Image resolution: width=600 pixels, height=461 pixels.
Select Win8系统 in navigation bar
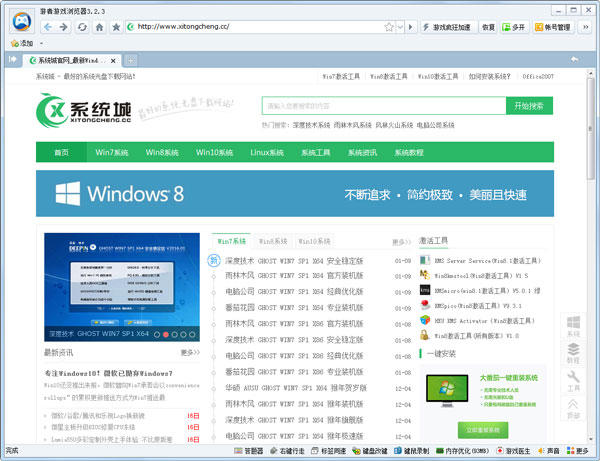[x=162, y=152]
